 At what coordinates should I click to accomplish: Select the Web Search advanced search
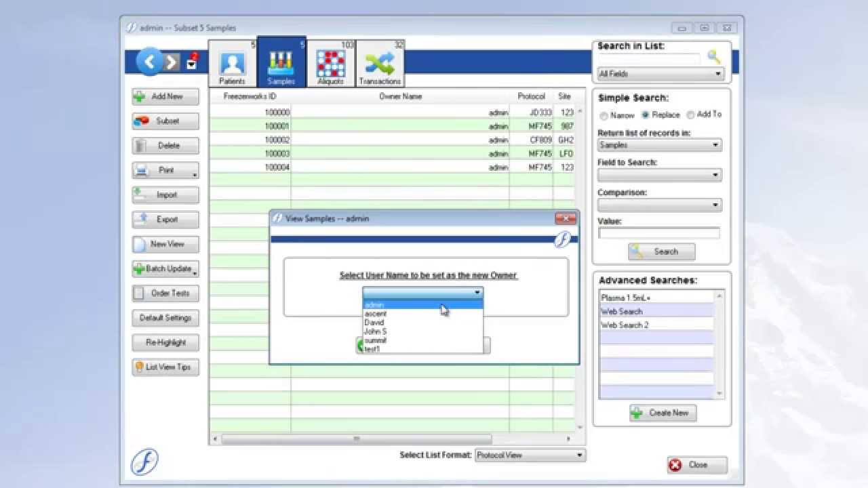click(x=656, y=311)
